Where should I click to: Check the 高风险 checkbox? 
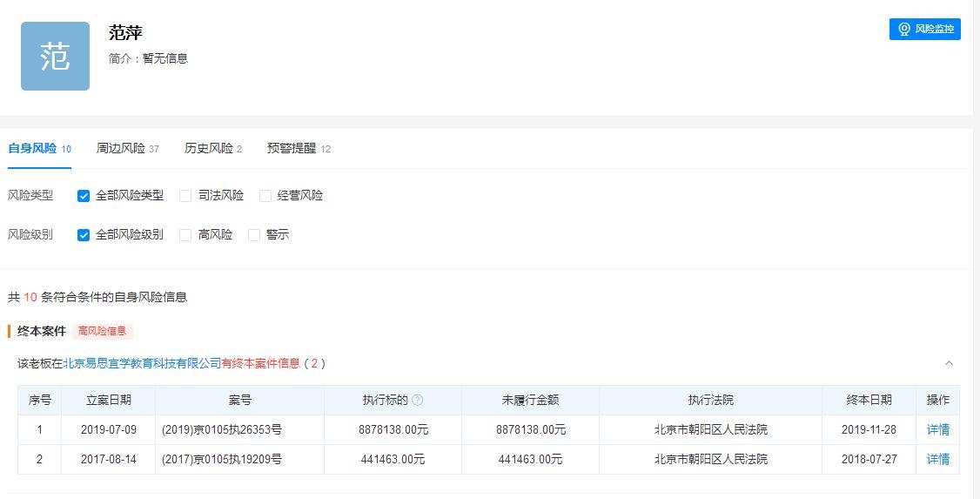[x=185, y=235]
